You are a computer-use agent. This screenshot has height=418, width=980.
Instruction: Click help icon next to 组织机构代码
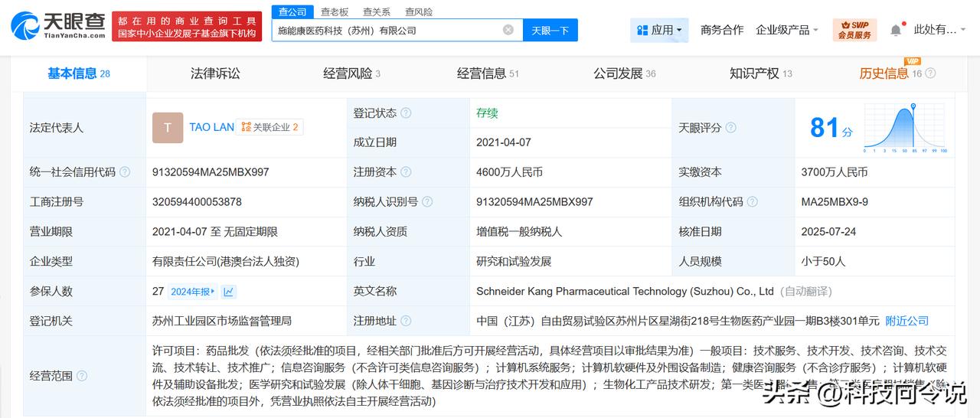pyautogui.click(x=753, y=202)
